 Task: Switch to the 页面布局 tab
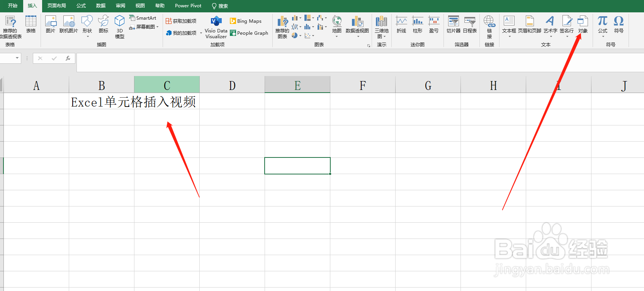click(x=57, y=6)
